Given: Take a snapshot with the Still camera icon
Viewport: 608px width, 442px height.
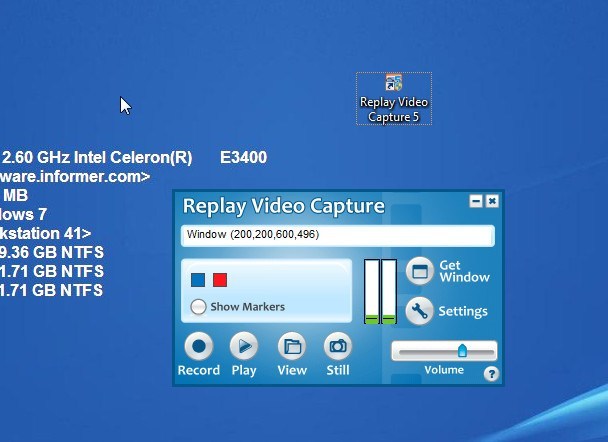Looking at the screenshot, I should 338,346.
